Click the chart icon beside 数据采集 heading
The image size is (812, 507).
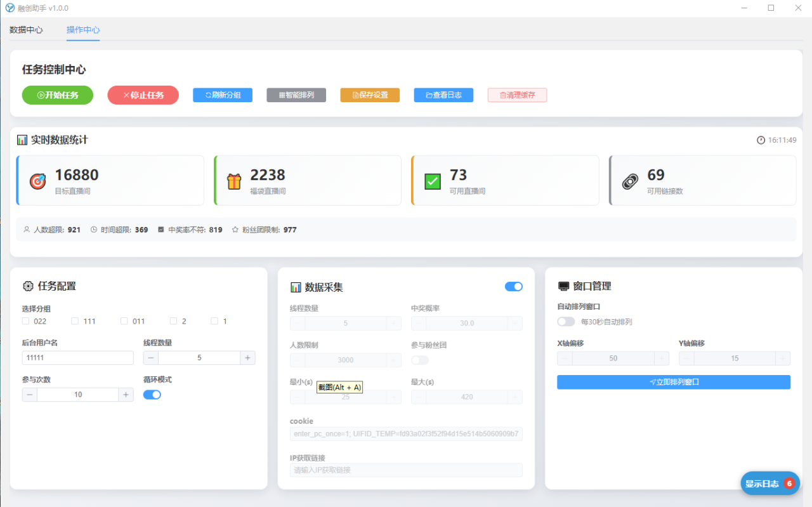296,287
